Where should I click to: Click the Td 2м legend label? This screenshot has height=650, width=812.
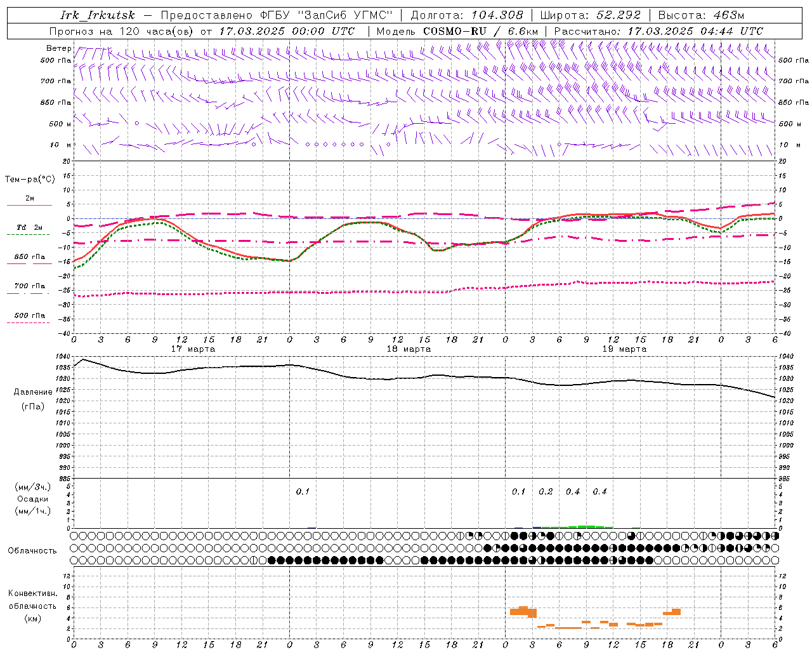(x=30, y=227)
